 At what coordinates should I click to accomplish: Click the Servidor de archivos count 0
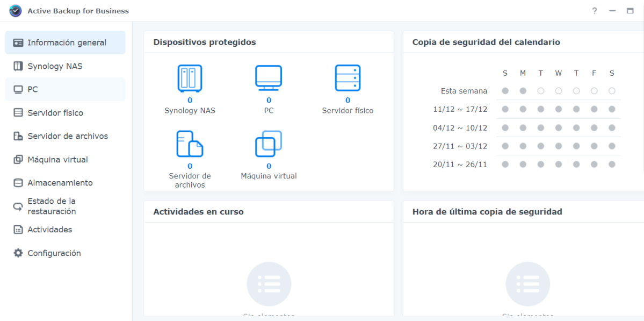[190, 166]
